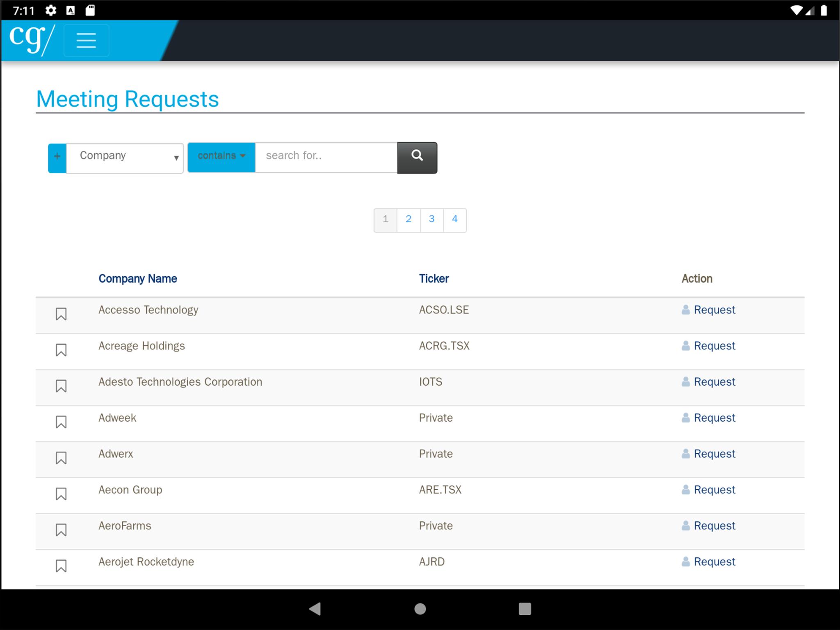This screenshot has height=630, width=840.
Task: Bookmark the Adwerx row
Action: [61, 458]
